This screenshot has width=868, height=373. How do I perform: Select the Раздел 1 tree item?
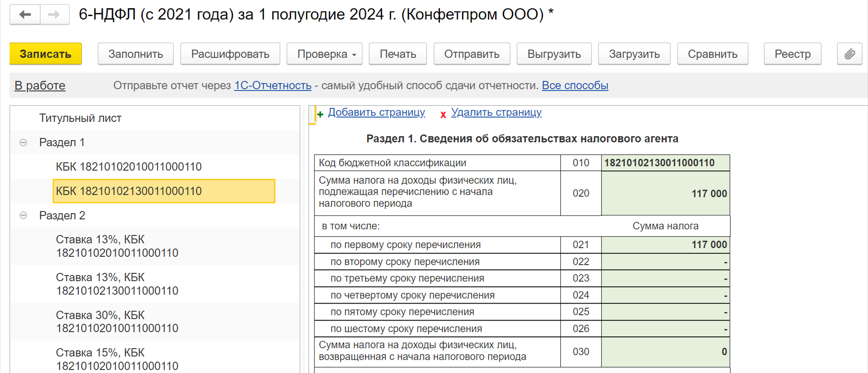point(62,142)
